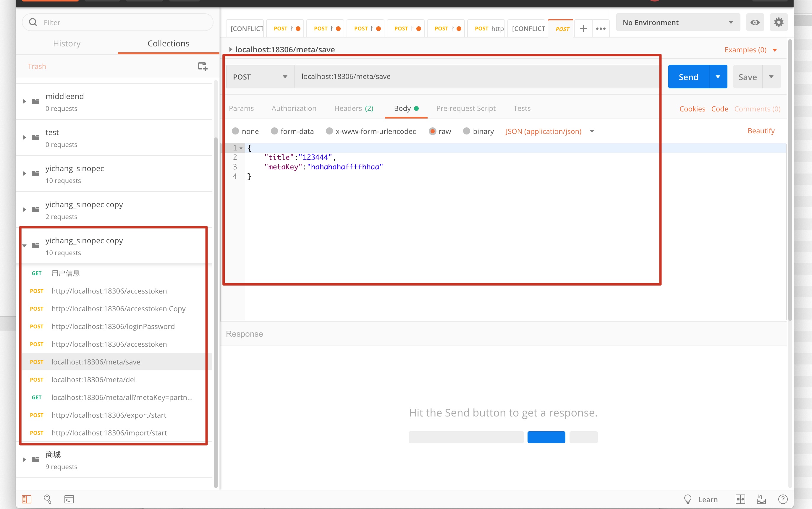Click the blue Send button
812x509 pixels.
[x=688, y=77]
